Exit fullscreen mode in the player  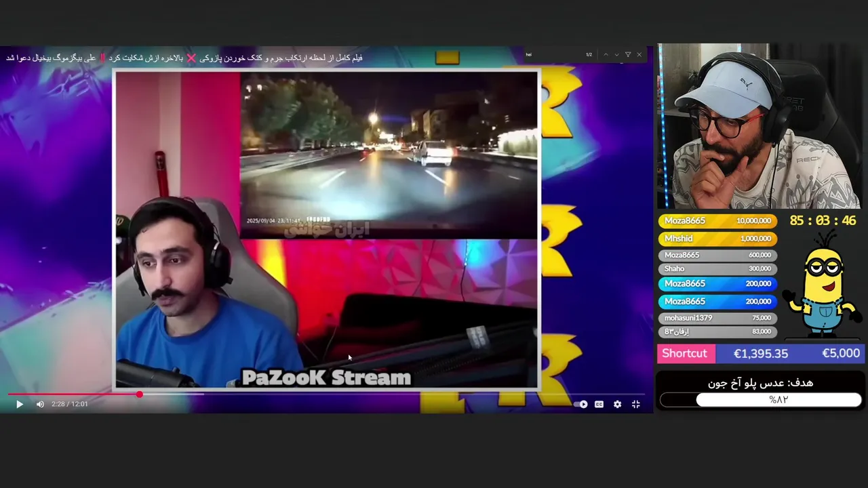click(636, 404)
